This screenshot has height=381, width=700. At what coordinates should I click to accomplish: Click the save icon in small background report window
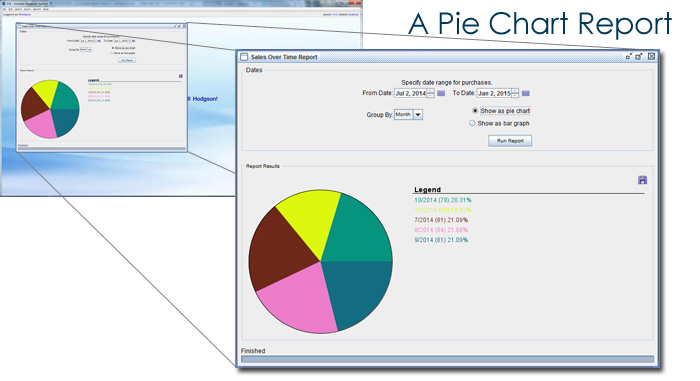point(180,76)
